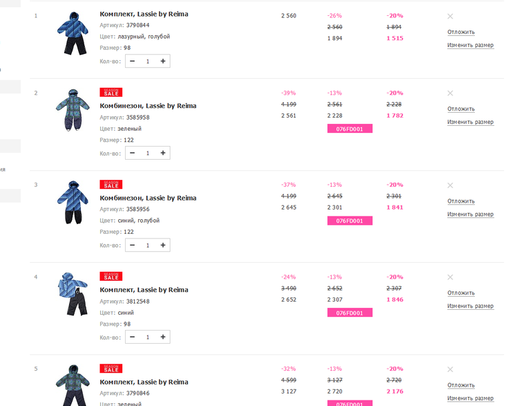Remove the green Комбинезон item 3585958
Viewport: 532px width, 406px height.
tap(450, 93)
